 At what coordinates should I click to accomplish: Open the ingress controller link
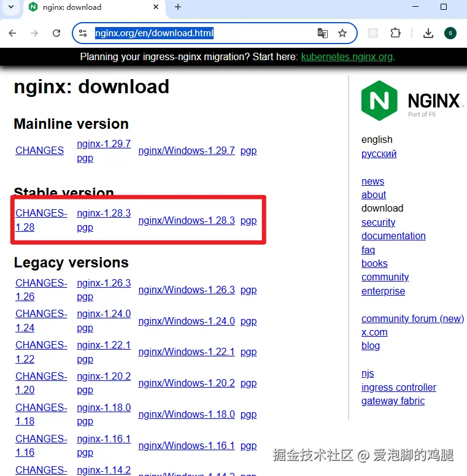pyautogui.click(x=398, y=387)
